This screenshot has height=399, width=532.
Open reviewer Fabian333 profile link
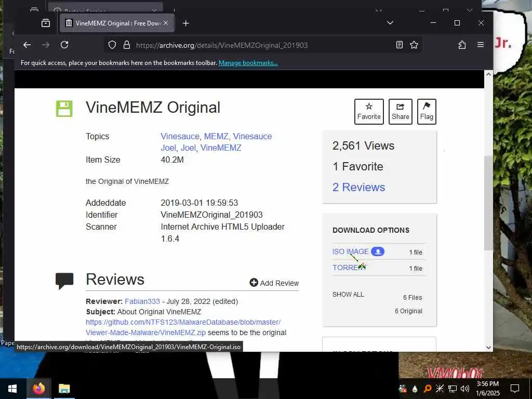coord(142,301)
